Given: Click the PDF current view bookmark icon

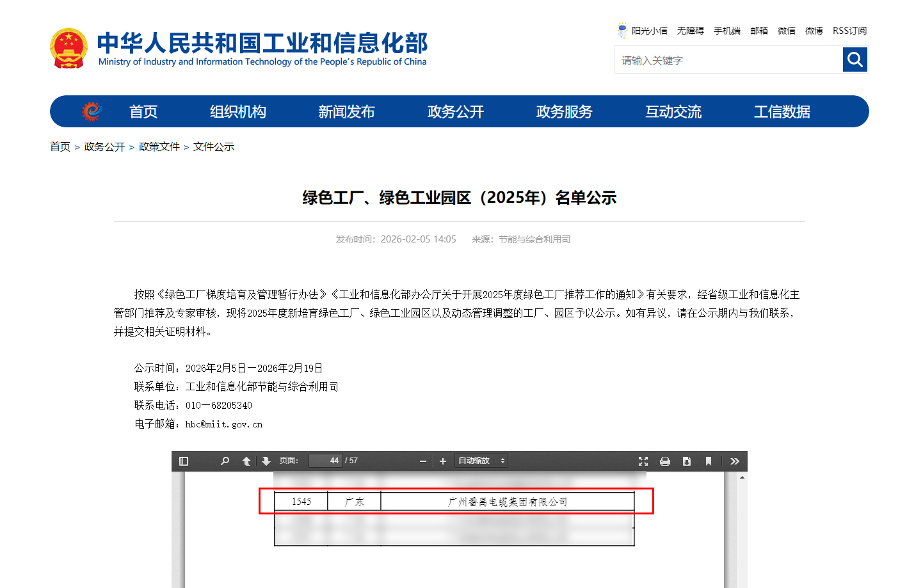Looking at the screenshot, I should pyautogui.click(x=709, y=461).
